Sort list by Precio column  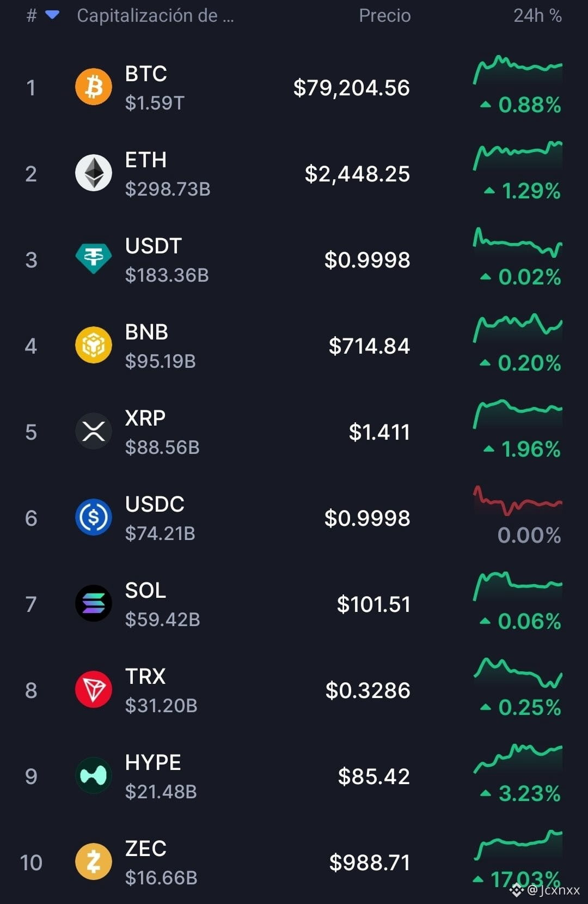point(384,15)
